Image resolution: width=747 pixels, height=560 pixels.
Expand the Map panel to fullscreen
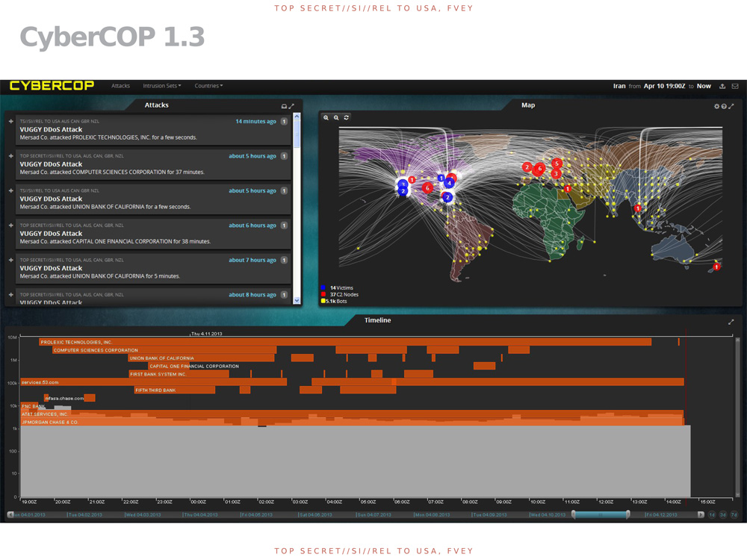(731, 106)
